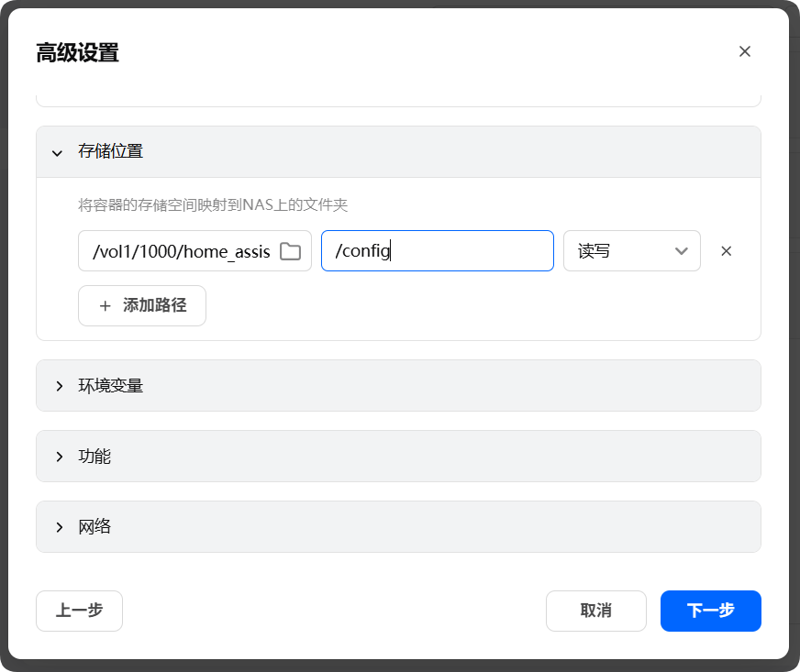The height and width of the screenshot is (672, 800).
Task: Click the 取消 button
Action: tap(596, 611)
